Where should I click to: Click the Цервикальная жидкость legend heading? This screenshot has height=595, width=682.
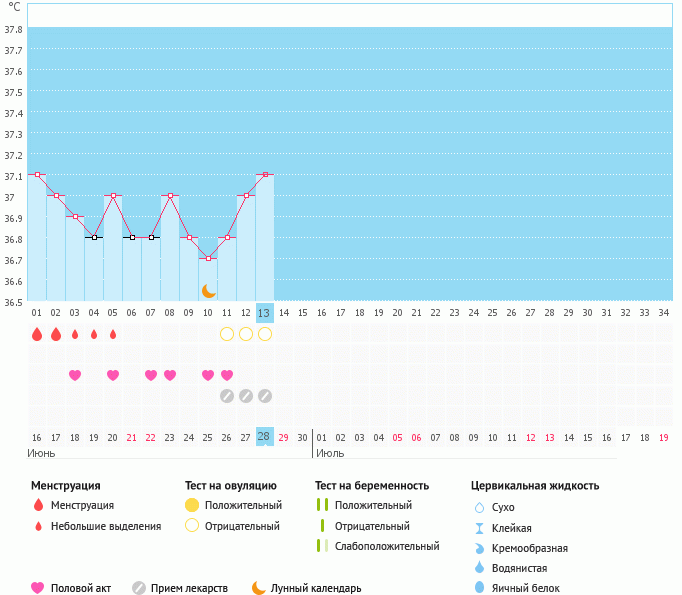point(535,485)
